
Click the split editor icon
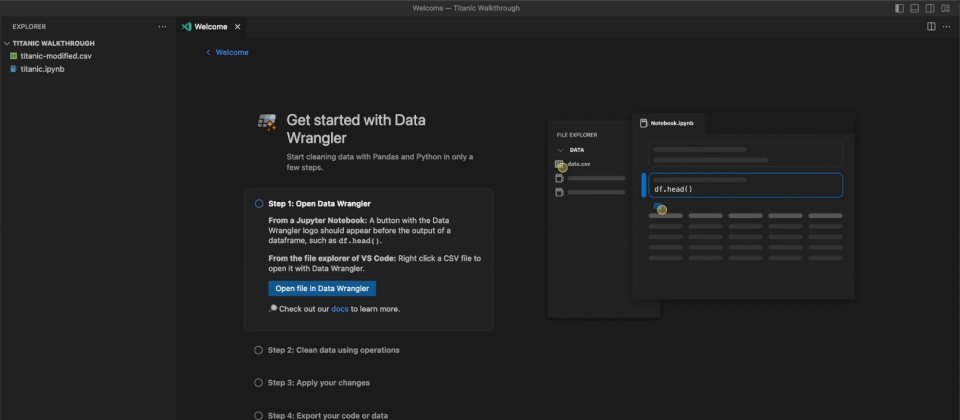click(931, 26)
